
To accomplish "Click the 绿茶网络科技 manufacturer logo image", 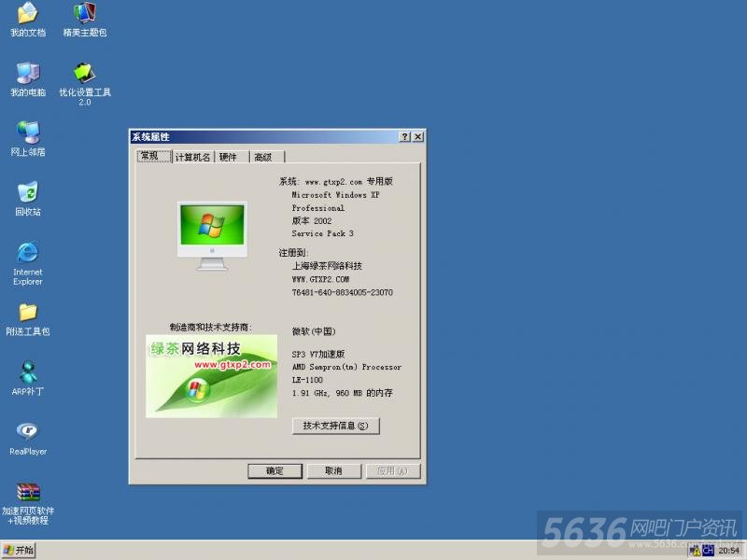I will click(212, 376).
